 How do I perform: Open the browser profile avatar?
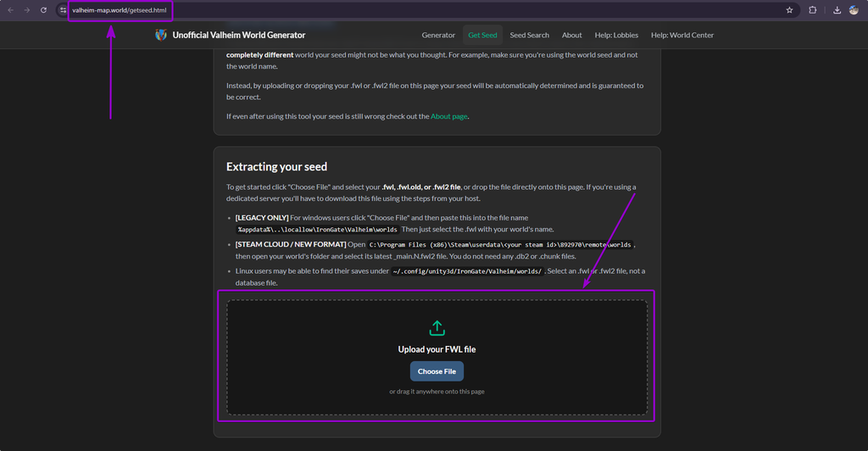pos(854,10)
